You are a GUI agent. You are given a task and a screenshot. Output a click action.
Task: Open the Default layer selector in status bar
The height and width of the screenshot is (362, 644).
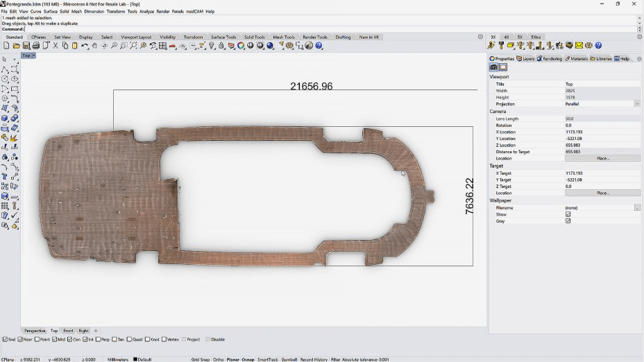pyautogui.click(x=144, y=359)
